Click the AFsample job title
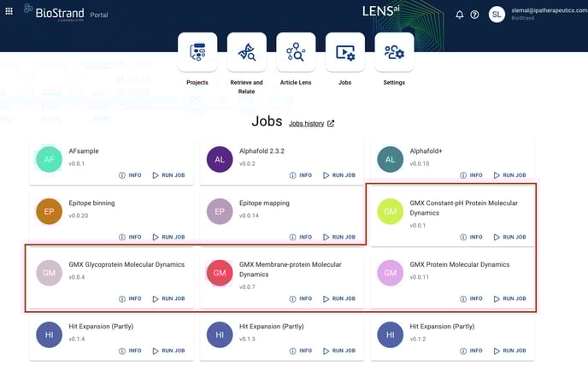This screenshot has height=366, width=588. click(84, 151)
